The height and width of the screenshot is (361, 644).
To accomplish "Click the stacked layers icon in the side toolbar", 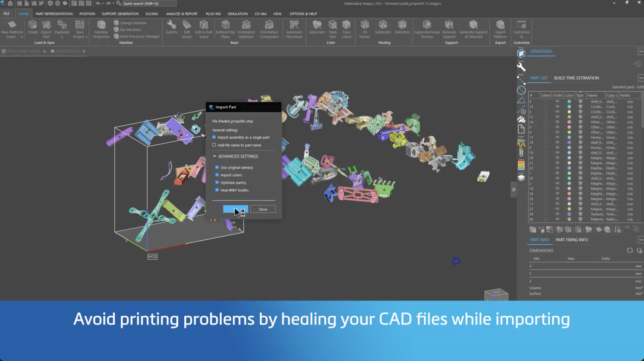I will [521, 177].
